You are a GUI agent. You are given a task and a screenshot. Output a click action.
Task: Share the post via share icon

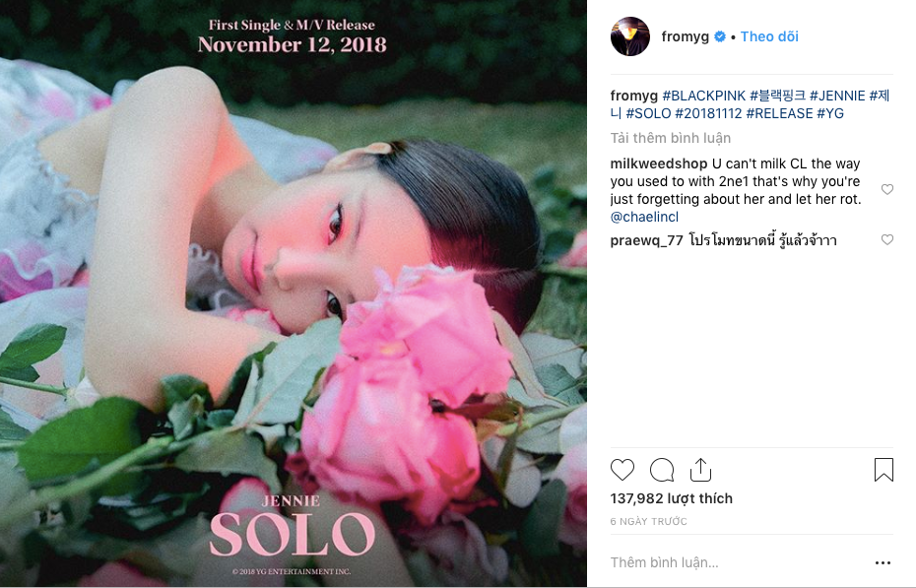click(x=700, y=470)
